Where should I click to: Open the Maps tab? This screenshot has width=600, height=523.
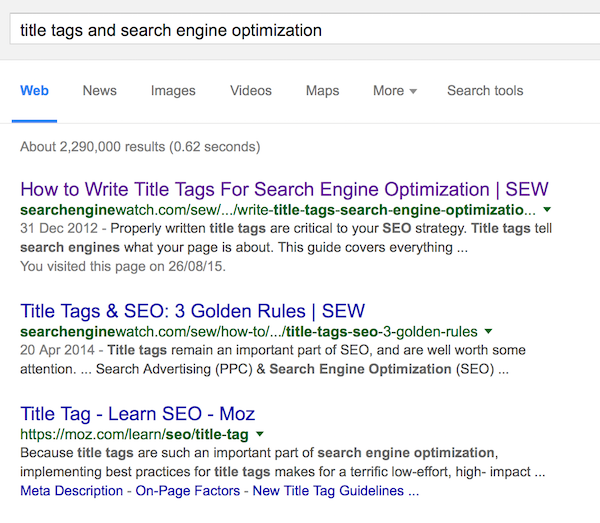pyautogui.click(x=322, y=91)
